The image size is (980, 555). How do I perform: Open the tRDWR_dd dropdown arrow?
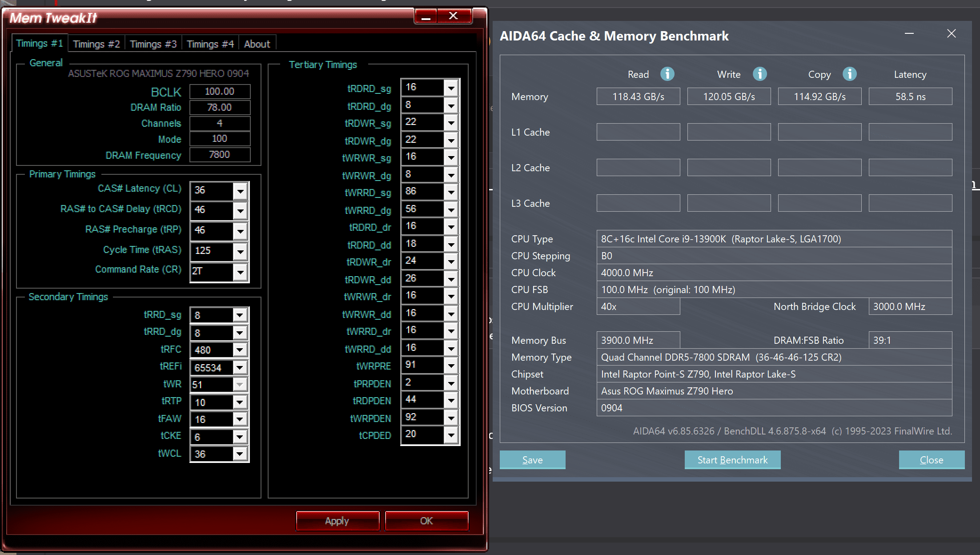451,279
